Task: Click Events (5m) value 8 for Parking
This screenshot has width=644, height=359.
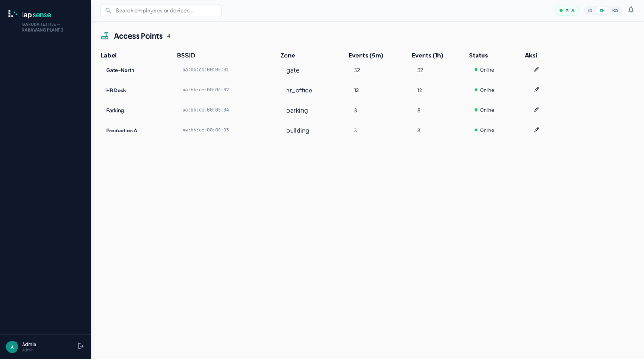Action: (356, 110)
